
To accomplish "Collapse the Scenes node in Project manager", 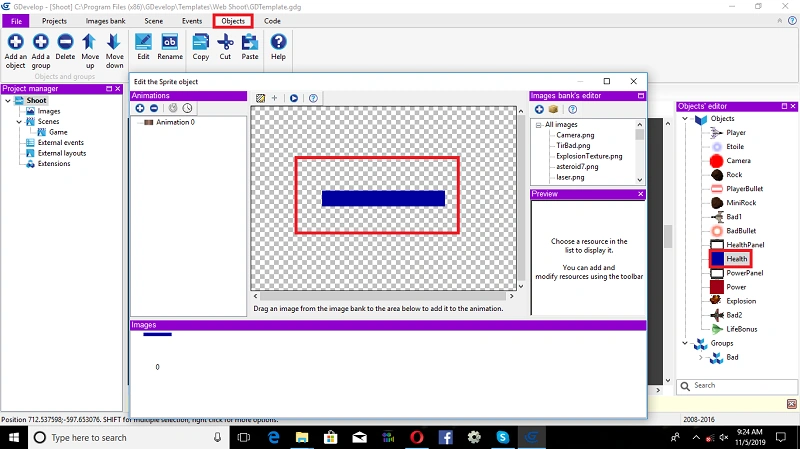I will point(19,121).
